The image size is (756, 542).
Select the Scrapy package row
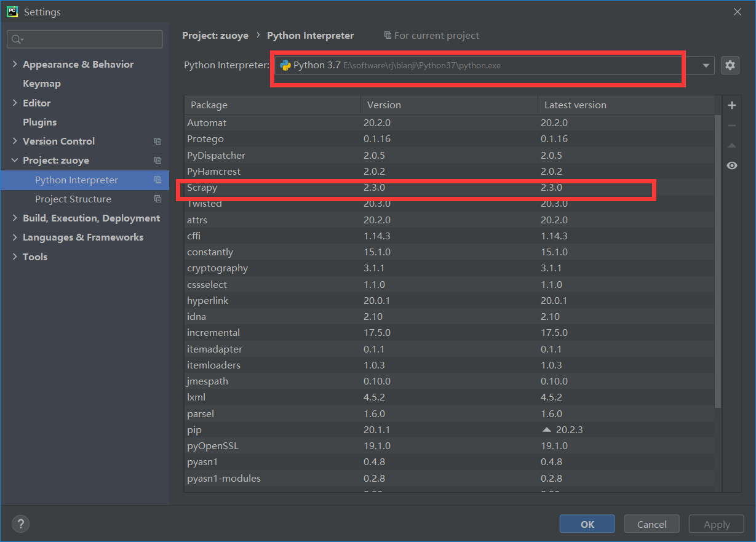[450, 188]
